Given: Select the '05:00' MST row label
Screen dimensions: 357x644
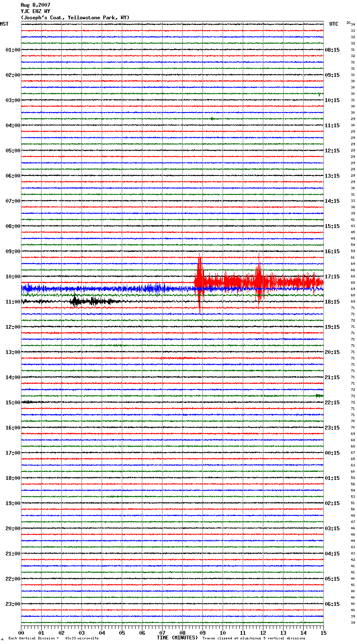Looking at the screenshot, I should (13, 151).
